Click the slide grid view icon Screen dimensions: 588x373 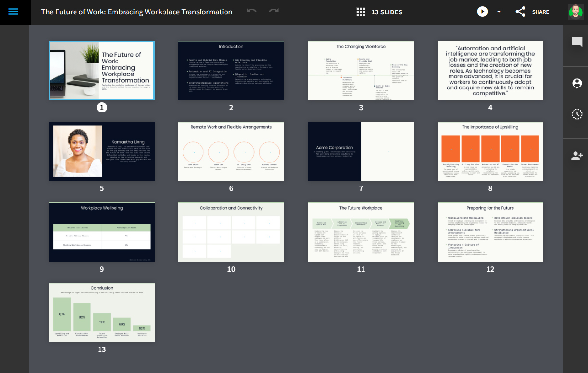361,12
